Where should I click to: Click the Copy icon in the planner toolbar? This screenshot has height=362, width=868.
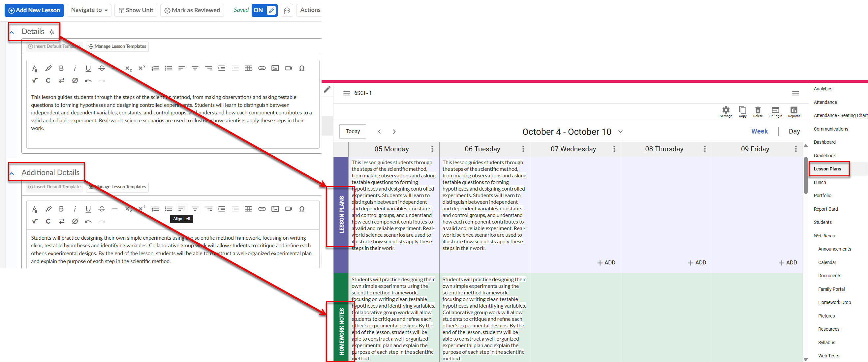pyautogui.click(x=743, y=112)
